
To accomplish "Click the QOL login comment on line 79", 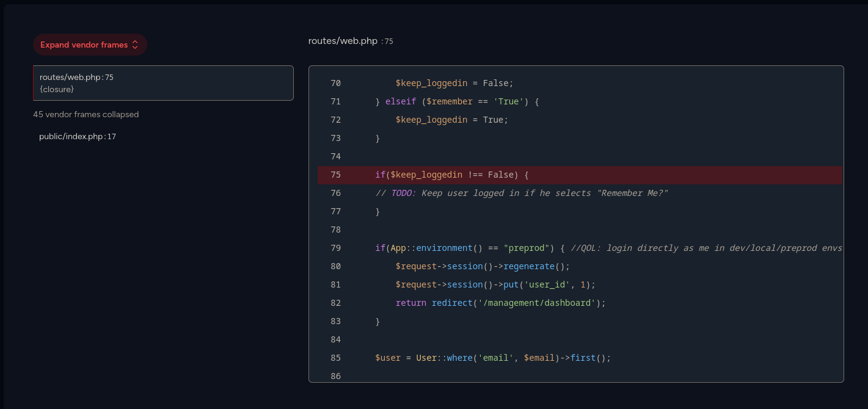I will (x=706, y=248).
